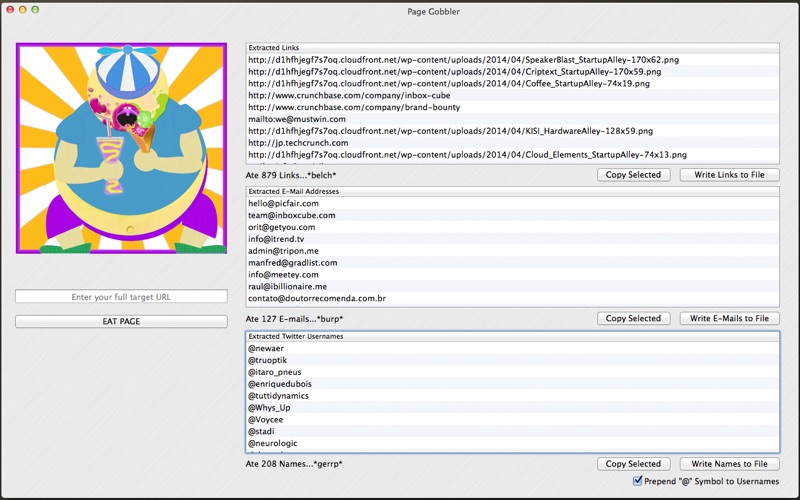Select the SpeakerBlast_StartupAlley-170x62.png link
800x500 pixels.
[512, 60]
